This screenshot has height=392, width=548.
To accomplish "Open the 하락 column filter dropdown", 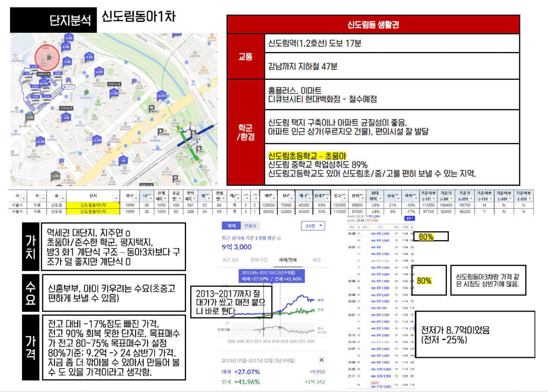I will [416, 198].
